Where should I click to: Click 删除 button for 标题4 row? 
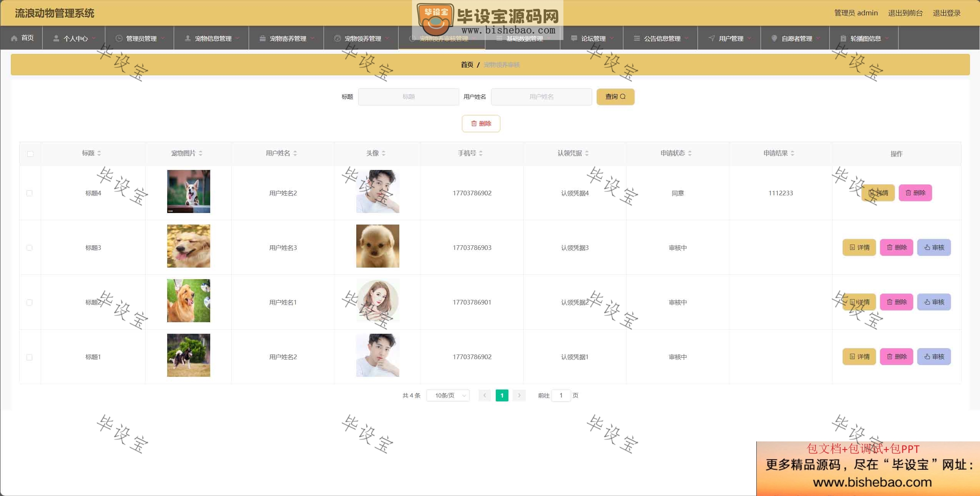pyautogui.click(x=915, y=193)
